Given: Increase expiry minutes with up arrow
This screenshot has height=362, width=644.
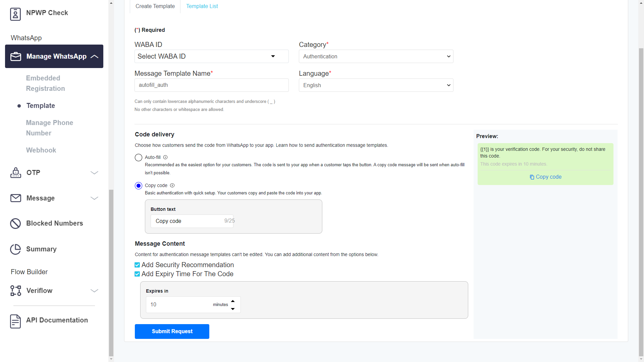Looking at the screenshot, I should click(x=233, y=301).
